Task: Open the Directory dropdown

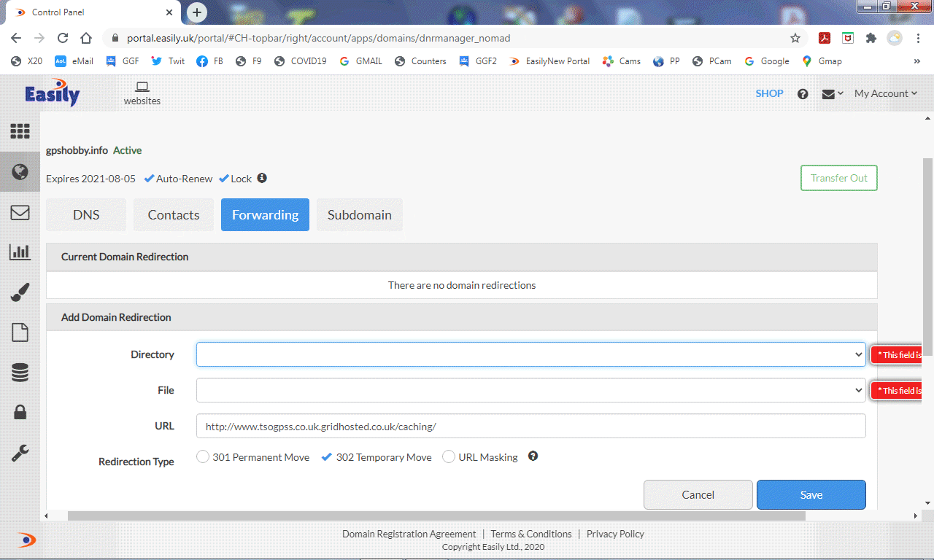Action: pyautogui.click(x=531, y=354)
